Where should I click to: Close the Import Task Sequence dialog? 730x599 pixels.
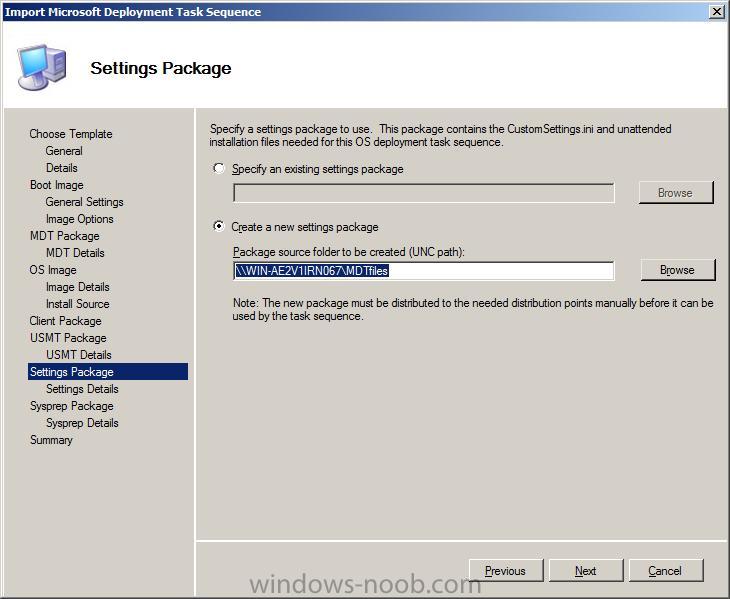tap(716, 12)
